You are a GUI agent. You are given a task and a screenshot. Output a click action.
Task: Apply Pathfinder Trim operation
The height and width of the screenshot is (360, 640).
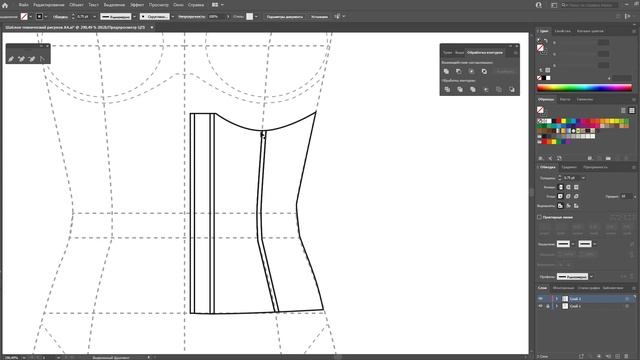(460, 89)
